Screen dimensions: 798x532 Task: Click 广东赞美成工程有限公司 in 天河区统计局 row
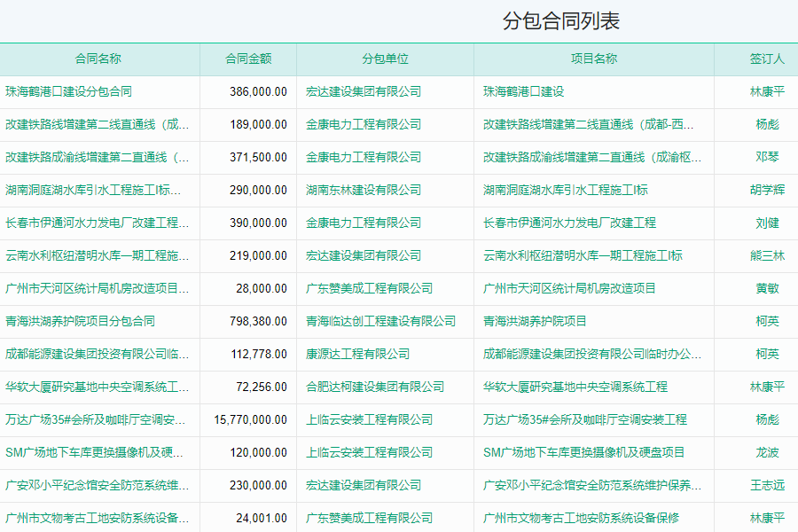[x=369, y=289]
